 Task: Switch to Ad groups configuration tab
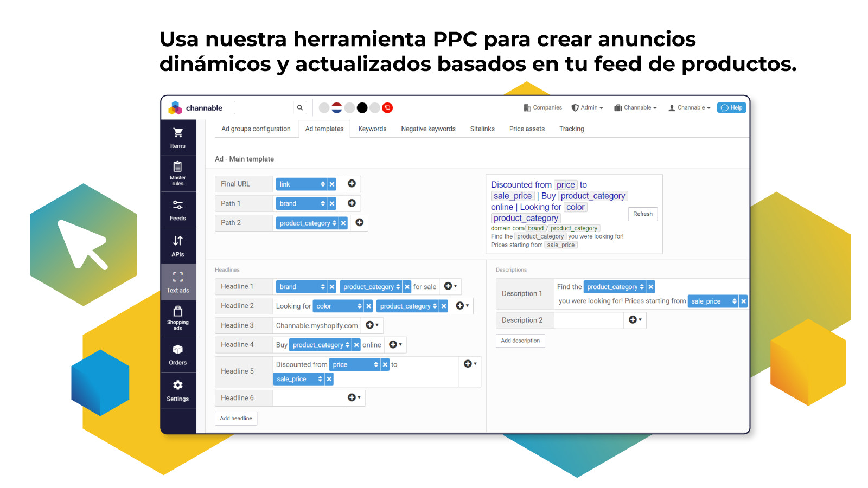coord(256,129)
